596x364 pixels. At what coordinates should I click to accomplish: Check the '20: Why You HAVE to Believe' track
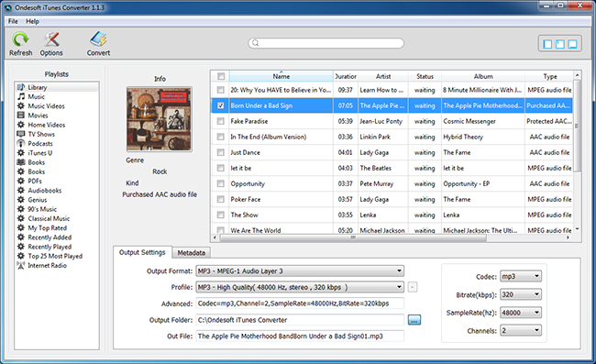(220, 90)
